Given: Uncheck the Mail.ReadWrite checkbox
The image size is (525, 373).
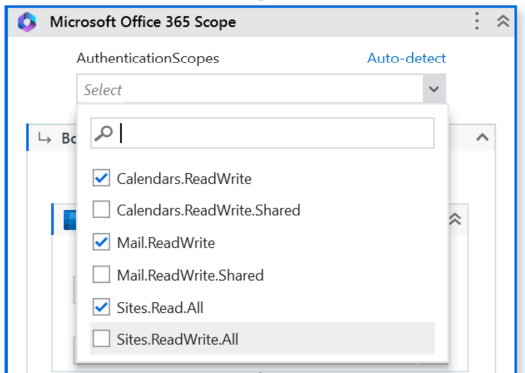Looking at the screenshot, I should [101, 242].
